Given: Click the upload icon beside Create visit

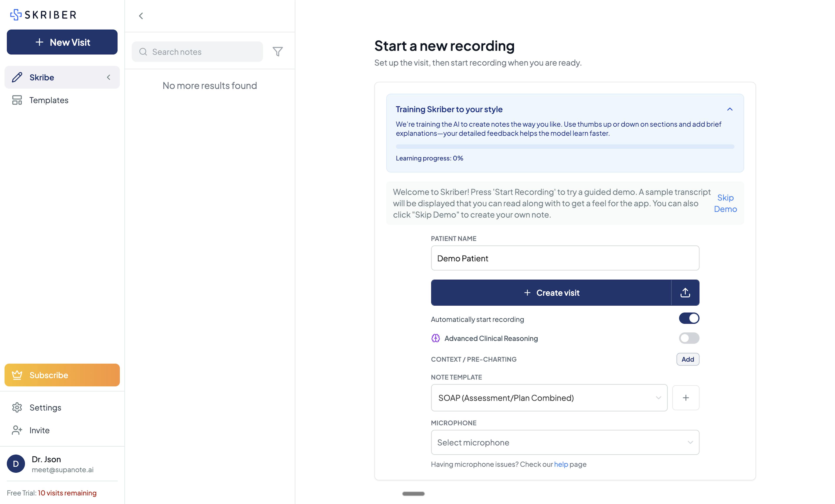Looking at the screenshot, I should point(685,292).
